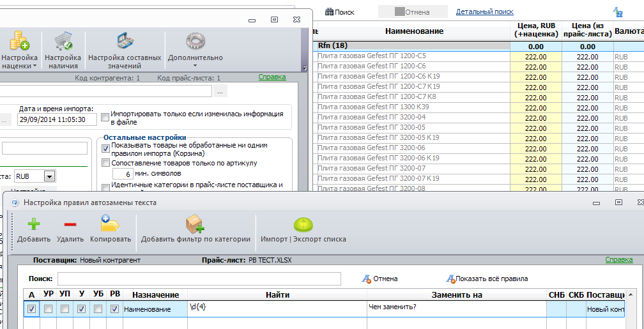Click window icon of Настройка правил автозамены

pos(15,203)
